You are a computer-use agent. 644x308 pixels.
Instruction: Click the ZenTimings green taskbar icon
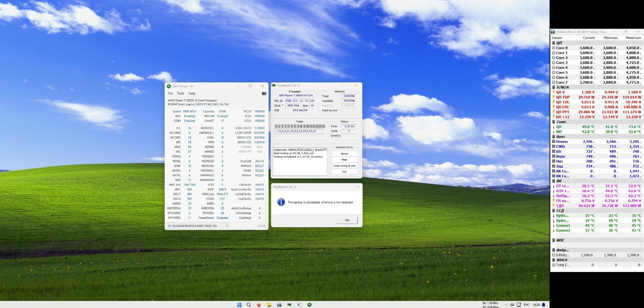tap(309, 305)
